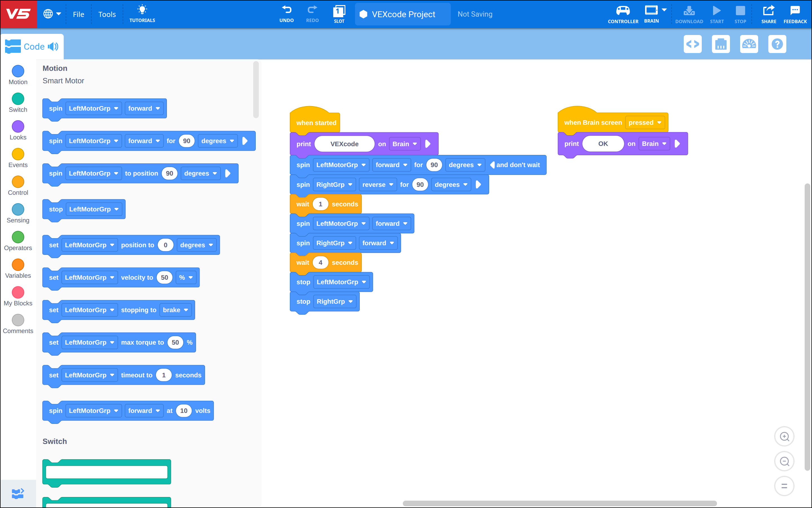
Task: Reset workspace zoom with equals icon
Action: pyautogui.click(x=784, y=486)
